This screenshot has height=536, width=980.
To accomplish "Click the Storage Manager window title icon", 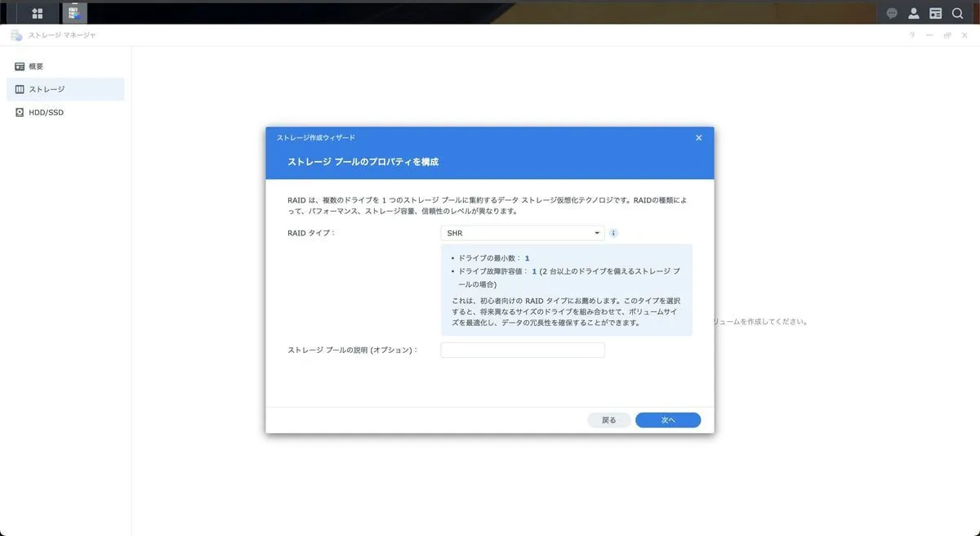I will (16, 36).
